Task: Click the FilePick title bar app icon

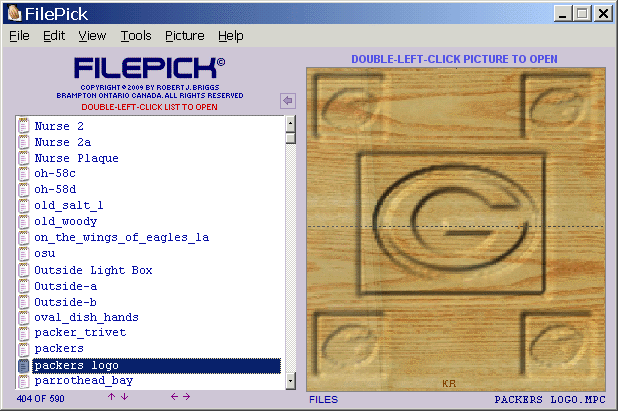Action: coord(14,13)
